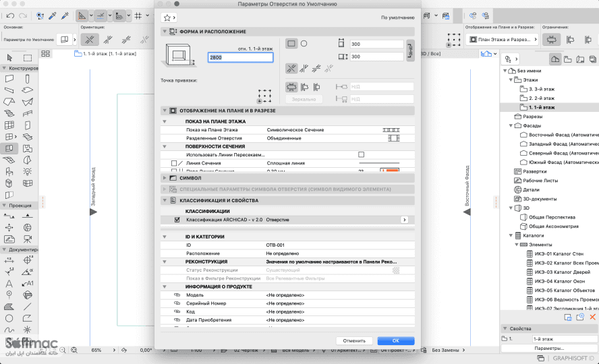
Task: Collapse КЛАССИФИКАЦИЯ И СВОЙСТВА section
Action: [165, 200]
